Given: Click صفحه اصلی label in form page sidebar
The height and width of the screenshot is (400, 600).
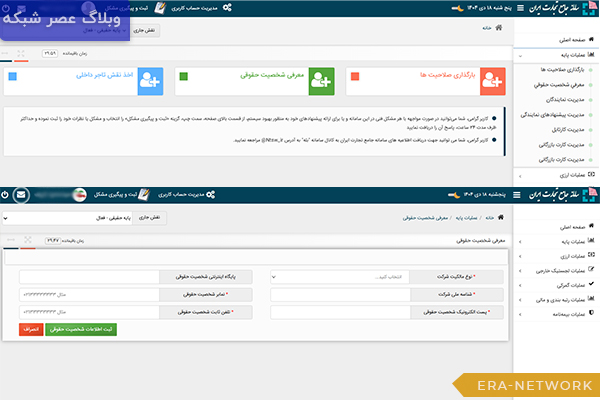Looking at the screenshot, I should pos(572,227).
